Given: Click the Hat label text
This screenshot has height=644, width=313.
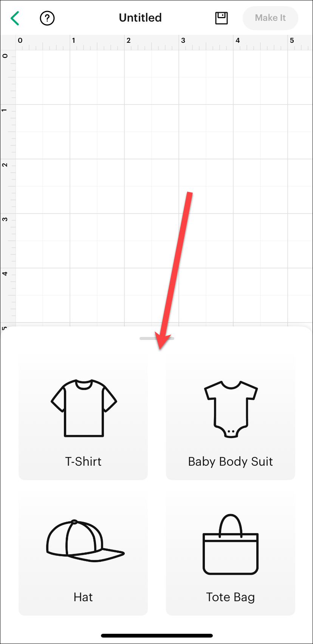Looking at the screenshot, I should 83,597.
